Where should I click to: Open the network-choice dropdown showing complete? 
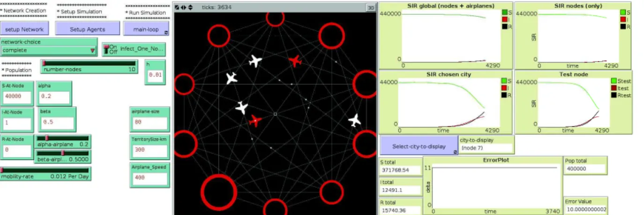49,50
